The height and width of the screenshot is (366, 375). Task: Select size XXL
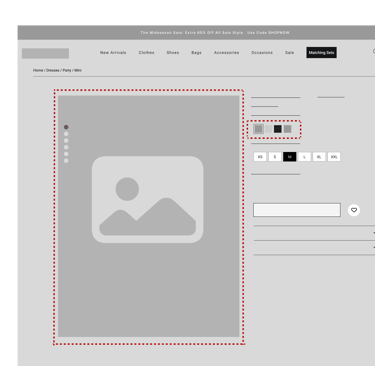tap(334, 157)
